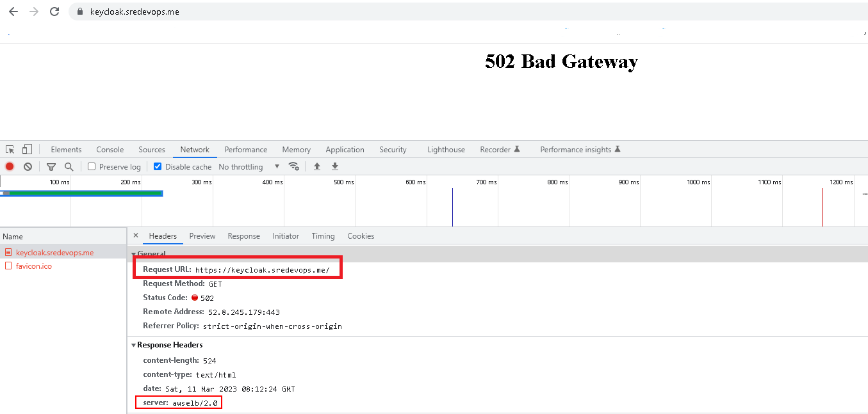Open the Response tab
This screenshot has height=414, width=868.
(243, 235)
